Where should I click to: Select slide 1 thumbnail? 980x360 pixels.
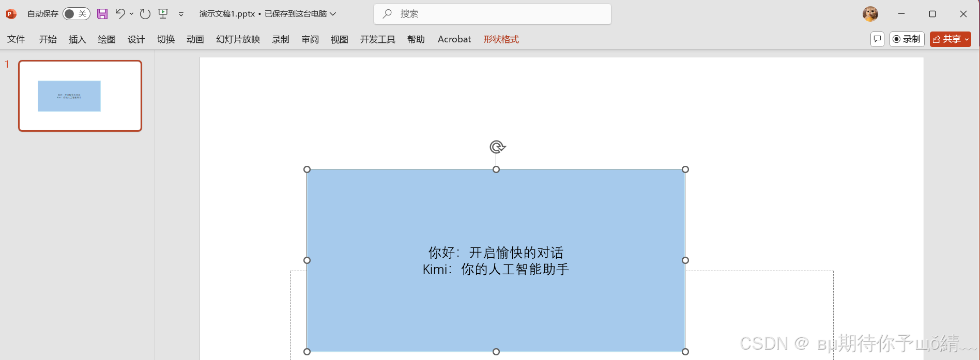coord(80,96)
